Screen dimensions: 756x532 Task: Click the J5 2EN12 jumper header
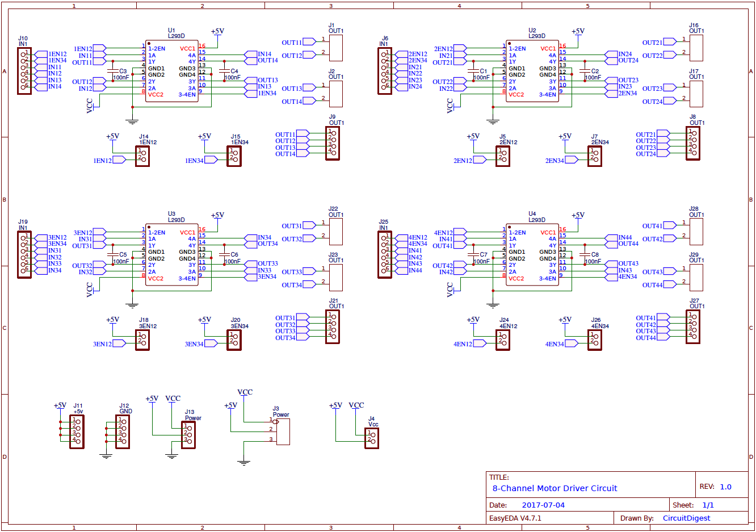click(503, 156)
